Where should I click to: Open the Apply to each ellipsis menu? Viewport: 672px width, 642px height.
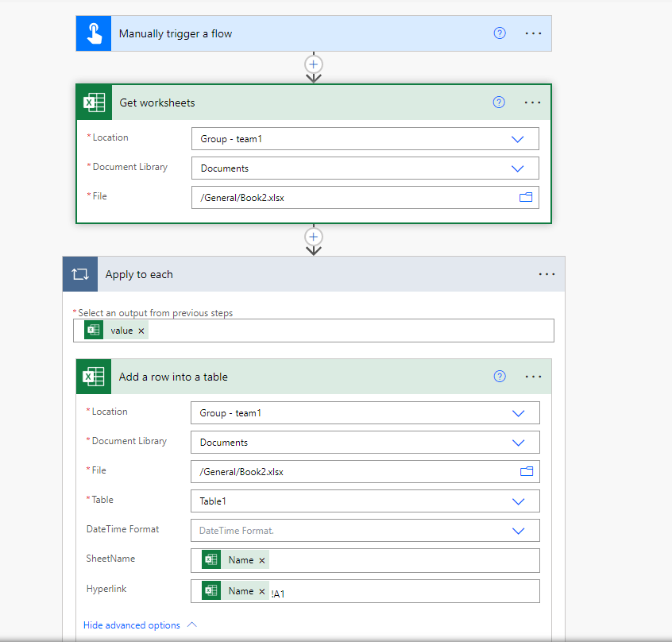tap(546, 274)
